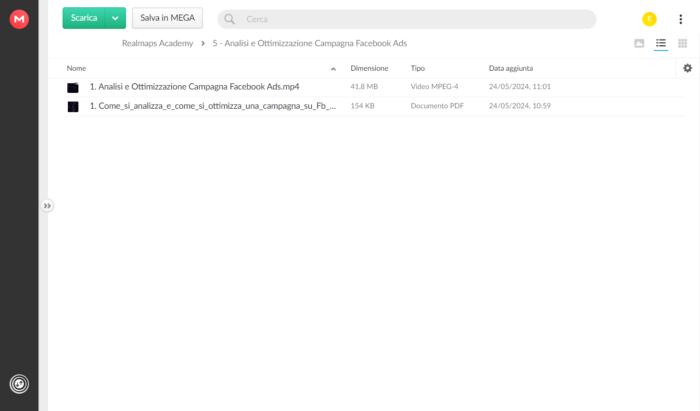The width and height of the screenshot is (700, 411).
Task: Click the circular icon at sidebar bottom
Action: (19, 384)
